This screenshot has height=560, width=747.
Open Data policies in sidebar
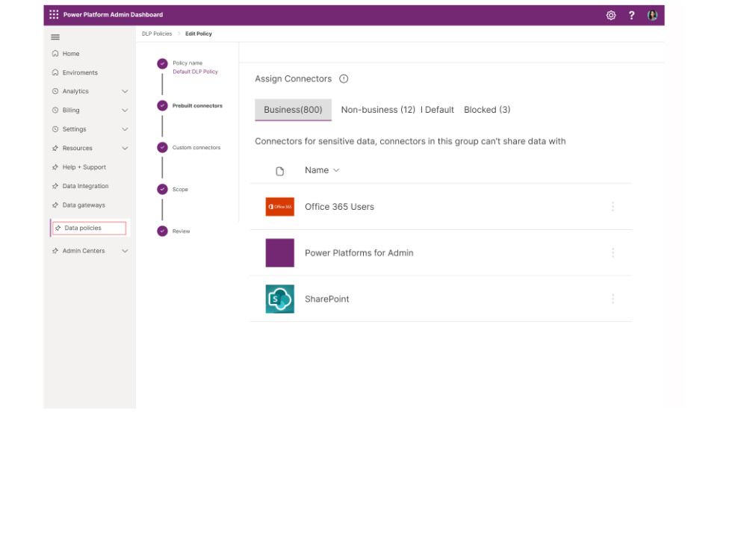[x=89, y=228]
